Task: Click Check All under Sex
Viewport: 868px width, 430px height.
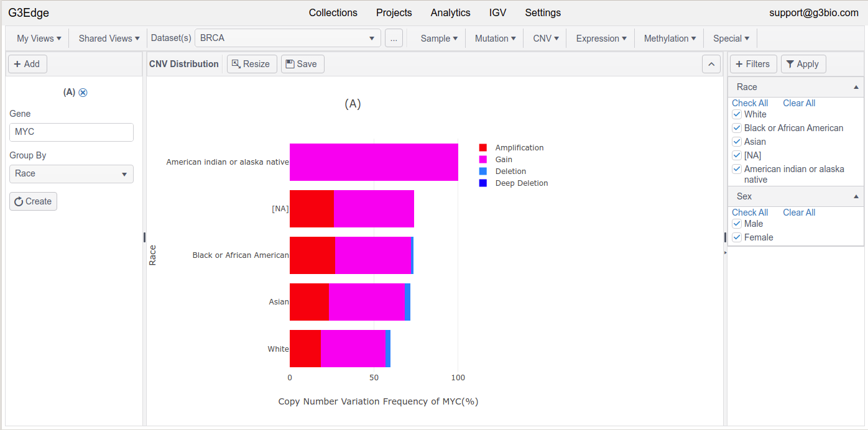Action: tap(750, 213)
